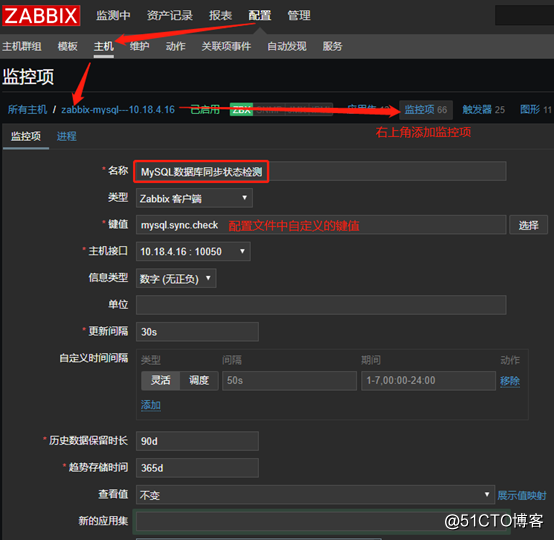This screenshot has width=554, height=540.
Task: Focus the 趋势存储时间 365d field
Action: tap(197, 468)
